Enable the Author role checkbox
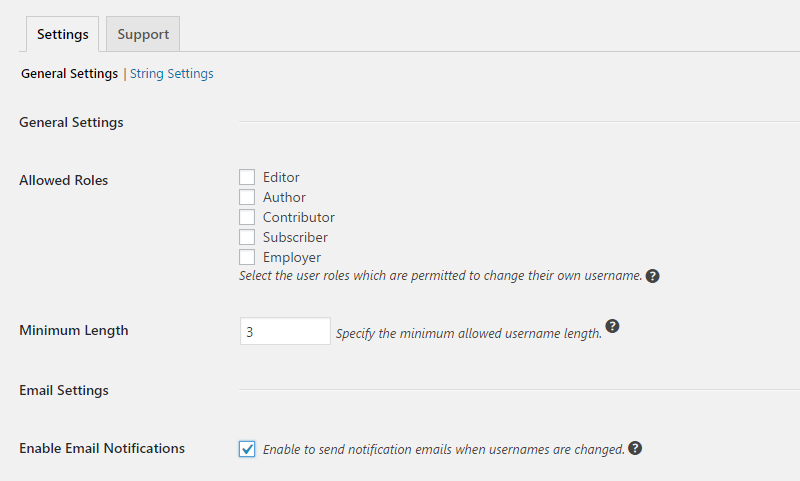The image size is (800, 481). pos(247,197)
